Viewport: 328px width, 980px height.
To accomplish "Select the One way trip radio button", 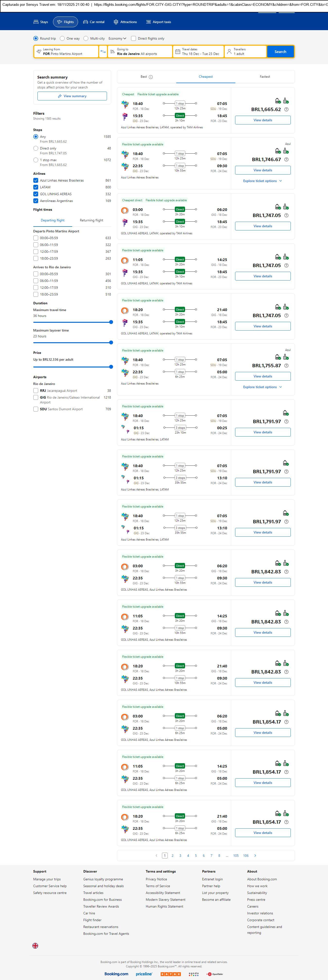I will [x=62, y=38].
